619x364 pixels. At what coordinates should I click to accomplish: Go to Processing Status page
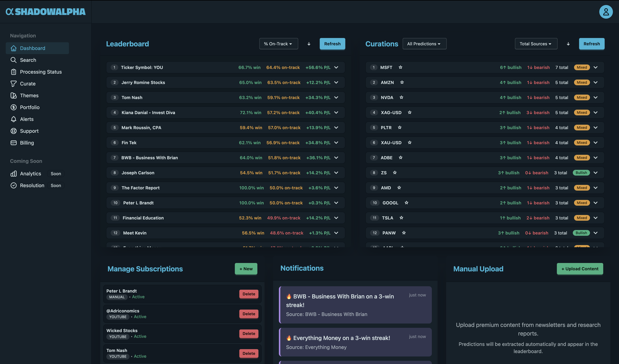pos(40,72)
